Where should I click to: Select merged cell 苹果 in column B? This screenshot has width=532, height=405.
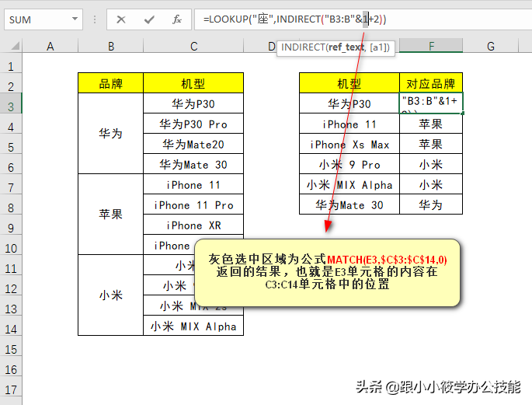tap(110, 215)
